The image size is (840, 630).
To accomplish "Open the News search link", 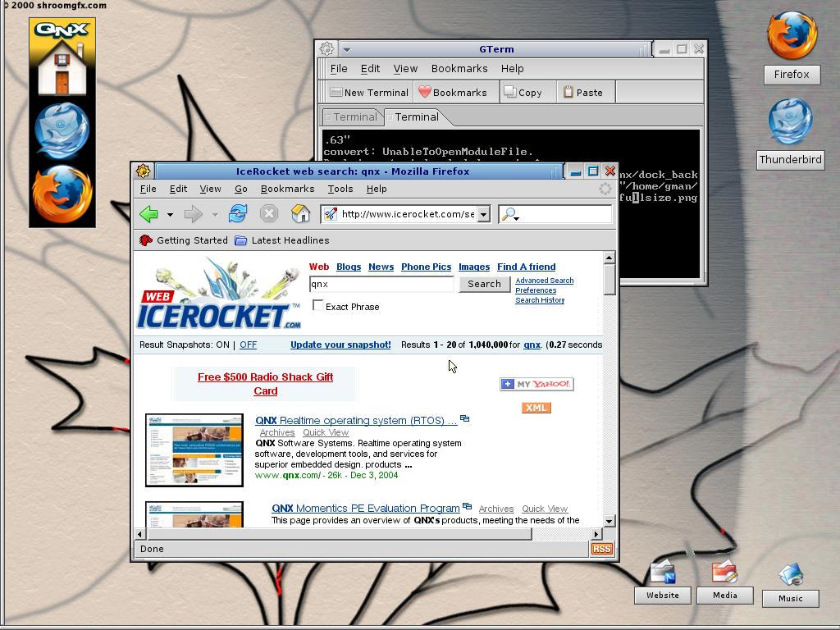I will (x=381, y=267).
